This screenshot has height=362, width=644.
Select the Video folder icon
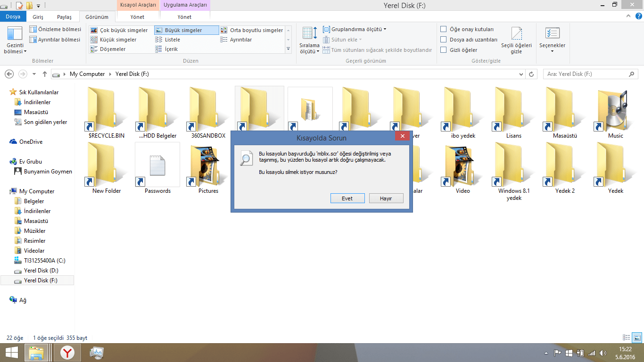point(463,168)
